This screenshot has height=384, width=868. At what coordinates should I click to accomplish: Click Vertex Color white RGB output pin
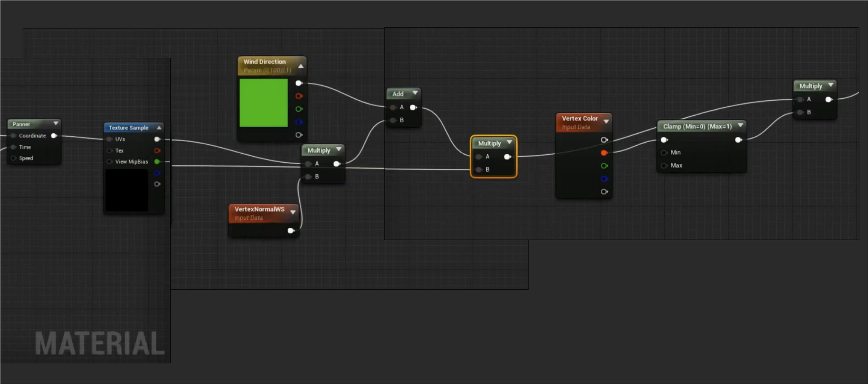pos(604,140)
